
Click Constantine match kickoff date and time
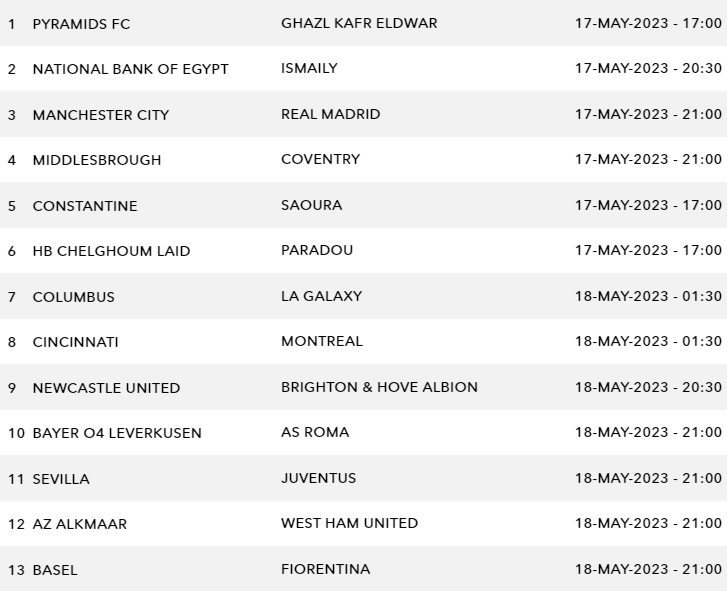[647, 205]
